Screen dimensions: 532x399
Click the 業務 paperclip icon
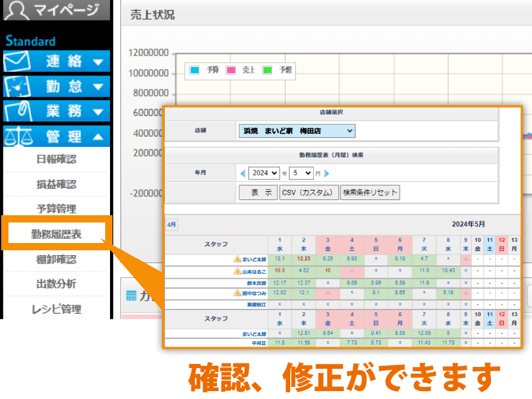click(18, 111)
